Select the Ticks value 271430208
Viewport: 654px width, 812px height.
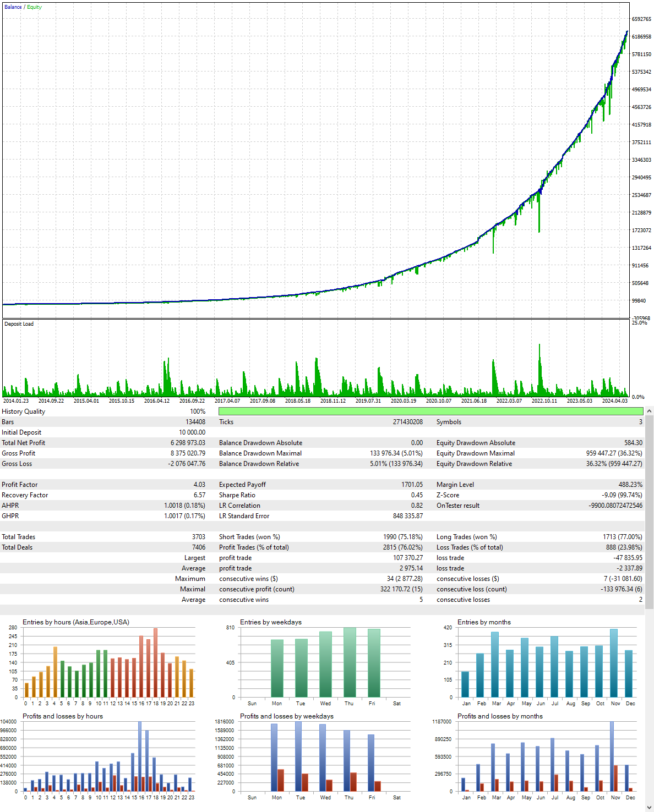pos(408,422)
